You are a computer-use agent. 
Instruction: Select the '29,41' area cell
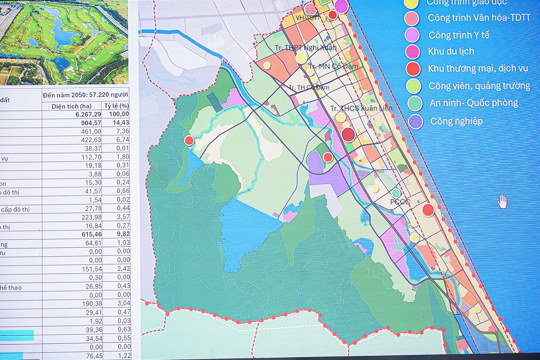point(94,312)
